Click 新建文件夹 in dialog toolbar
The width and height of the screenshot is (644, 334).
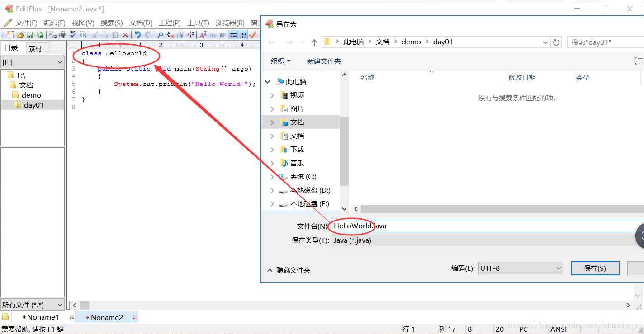(324, 61)
